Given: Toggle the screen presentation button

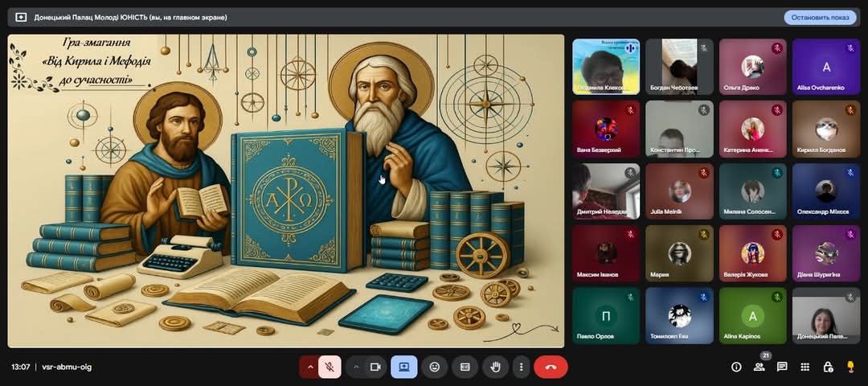Looking at the screenshot, I should [404, 367].
